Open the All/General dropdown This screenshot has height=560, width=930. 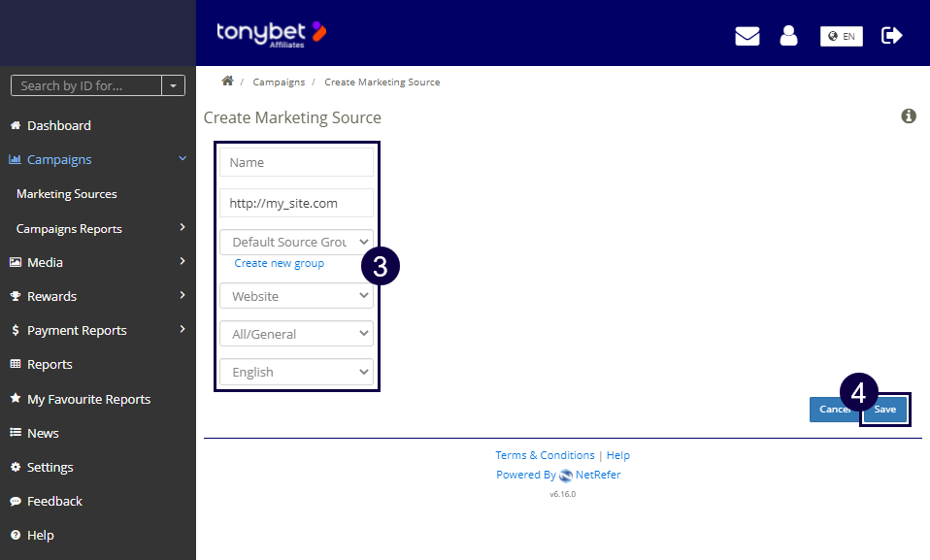(x=295, y=333)
